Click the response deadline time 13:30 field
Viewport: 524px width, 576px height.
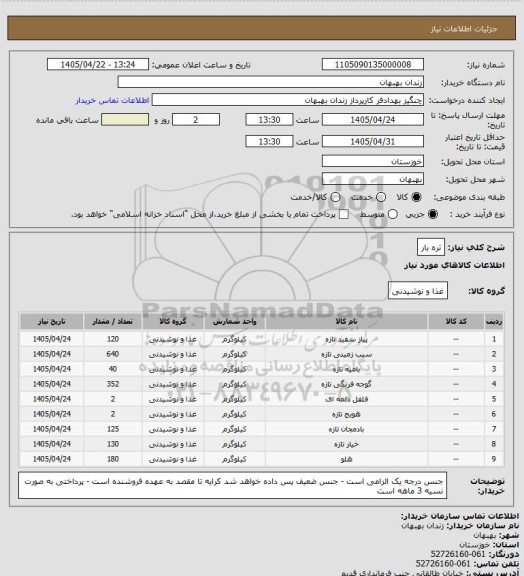pos(269,120)
